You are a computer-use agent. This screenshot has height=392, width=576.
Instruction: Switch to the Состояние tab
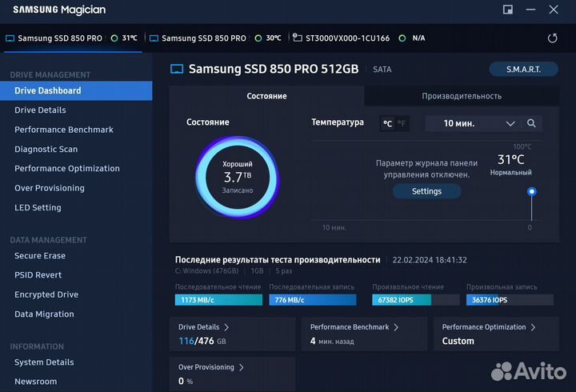(x=266, y=96)
